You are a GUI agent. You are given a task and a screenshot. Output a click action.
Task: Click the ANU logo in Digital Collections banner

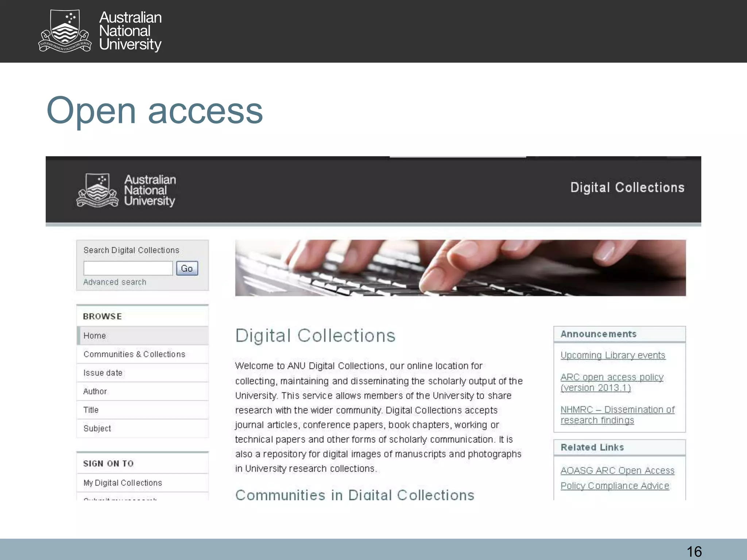(x=126, y=191)
